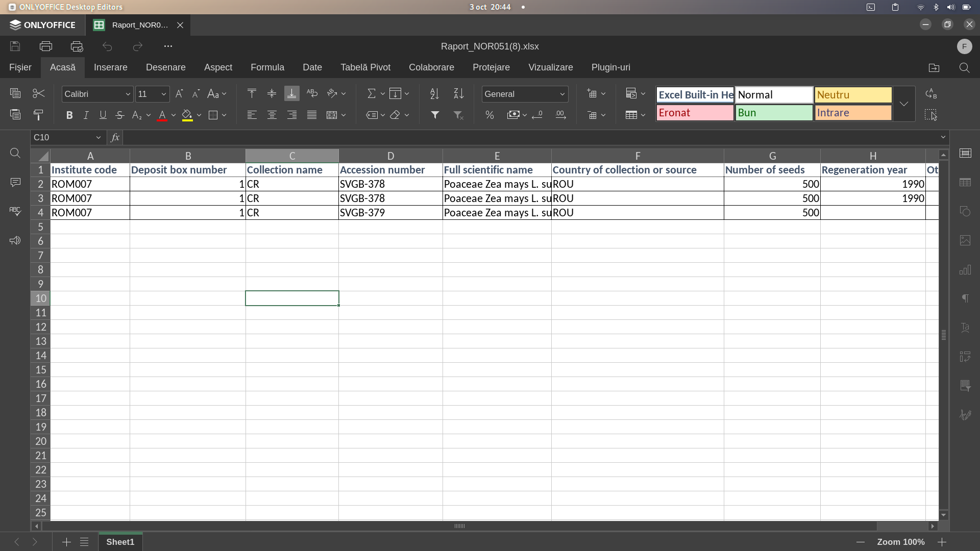Click the Save icon in the toolbar
This screenshot has height=551, width=980.
(15, 46)
